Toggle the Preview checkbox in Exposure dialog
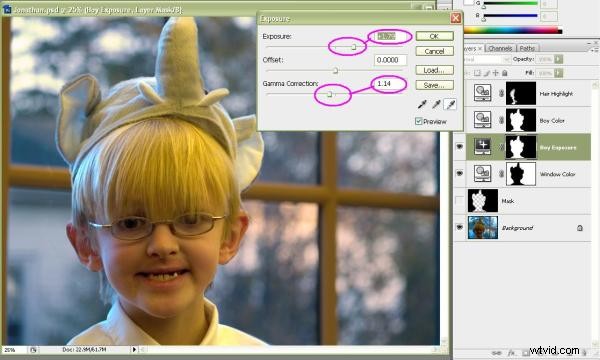Viewport: 600px width, 360px height. (419, 121)
